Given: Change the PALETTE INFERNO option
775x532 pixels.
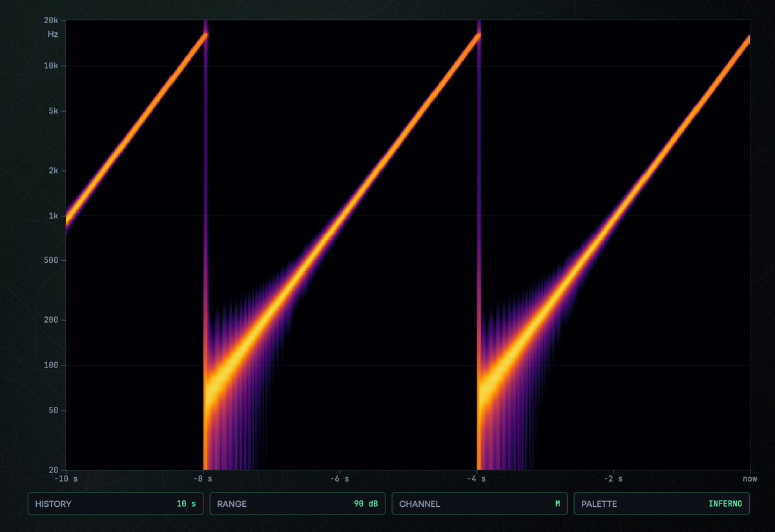Looking at the screenshot, I should point(662,504).
